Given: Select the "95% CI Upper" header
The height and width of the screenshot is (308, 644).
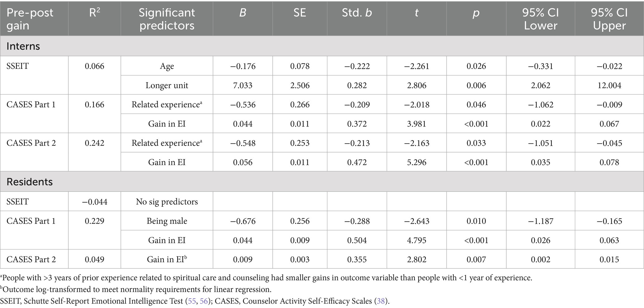Looking at the screenshot, I should pos(609,19).
